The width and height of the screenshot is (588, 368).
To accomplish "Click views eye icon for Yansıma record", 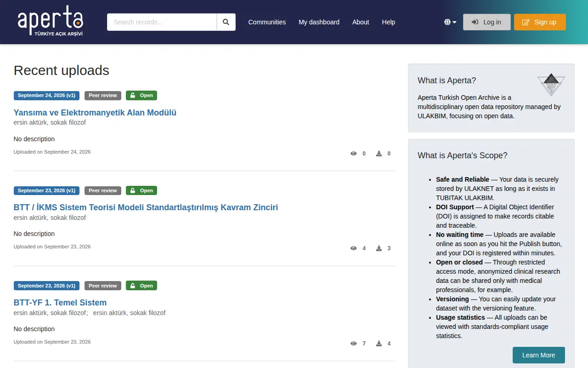I will [353, 154].
